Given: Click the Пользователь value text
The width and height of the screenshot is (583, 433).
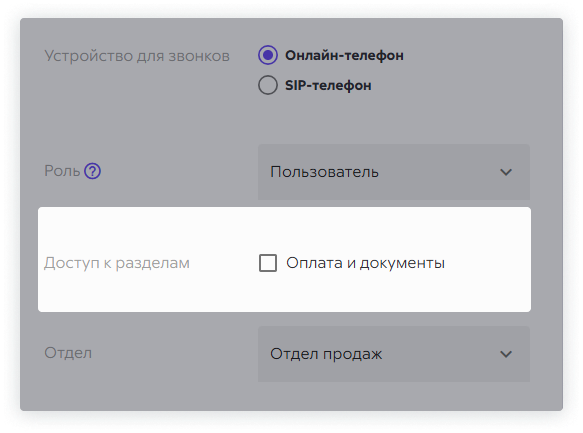Looking at the screenshot, I should pos(324,172).
